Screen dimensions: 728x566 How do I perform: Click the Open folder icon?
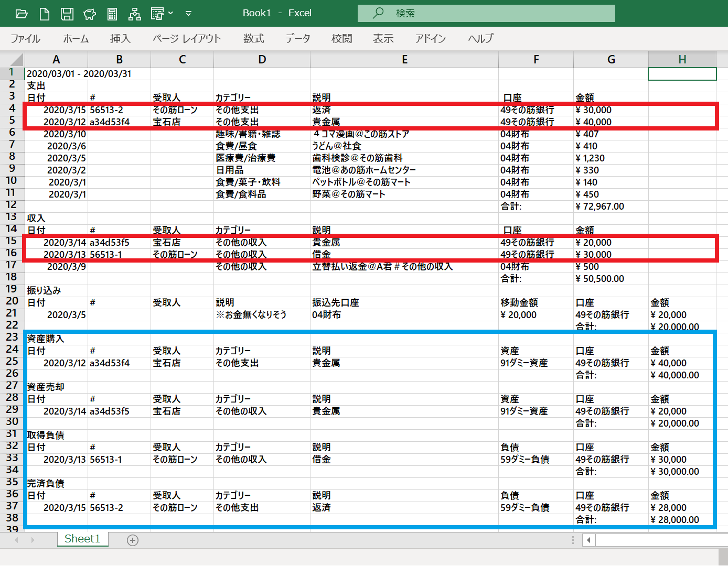tap(22, 14)
